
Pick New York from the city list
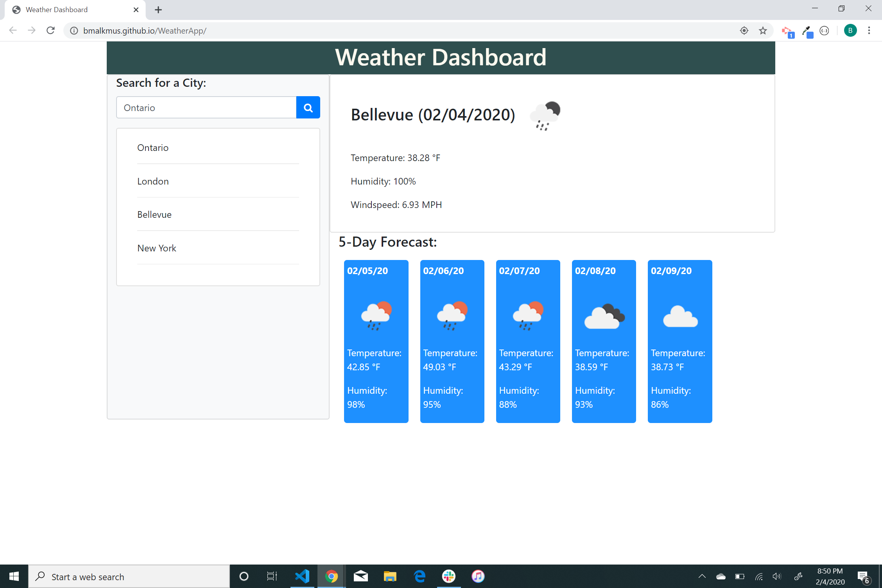click(157, 248)
